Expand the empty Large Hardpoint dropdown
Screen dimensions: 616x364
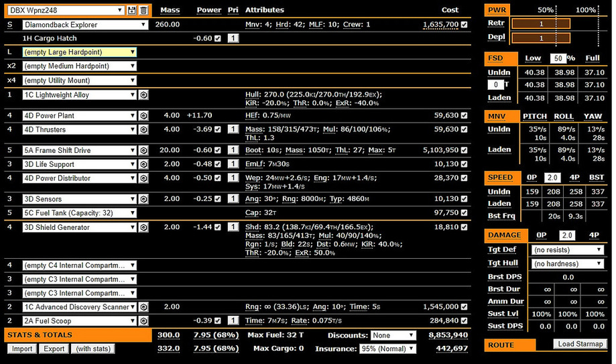point(79,52)
